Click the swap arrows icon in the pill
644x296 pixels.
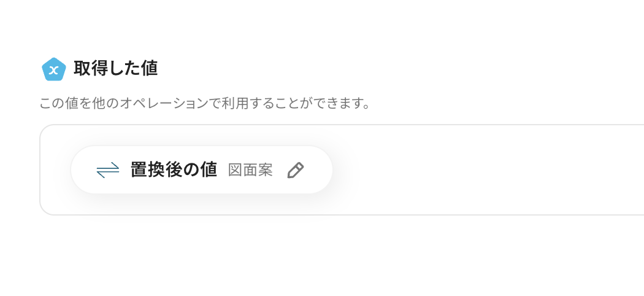coord(108,170)
